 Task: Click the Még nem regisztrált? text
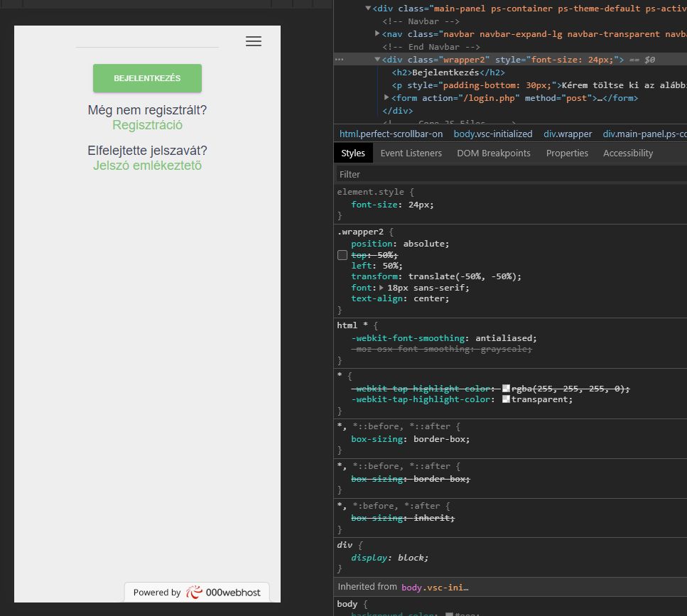pyautogui.click(x=147, y=110)
